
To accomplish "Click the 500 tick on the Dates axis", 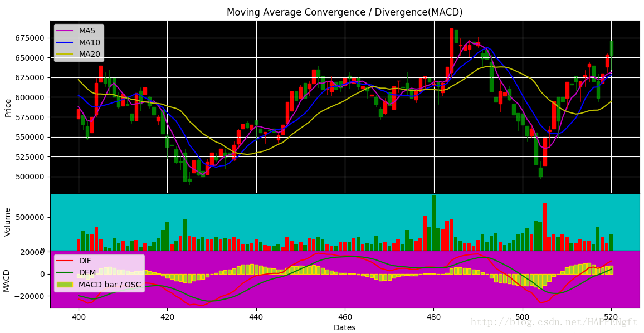I will [523, 317].
